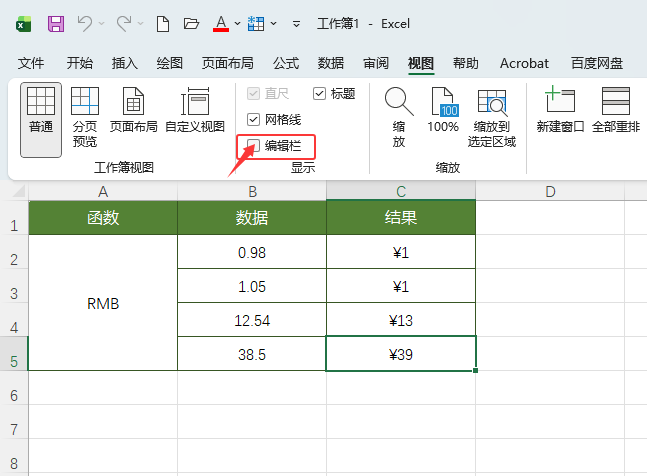Click header cell 结果
This screenshot has height=476, width=647.
(401, 218)
